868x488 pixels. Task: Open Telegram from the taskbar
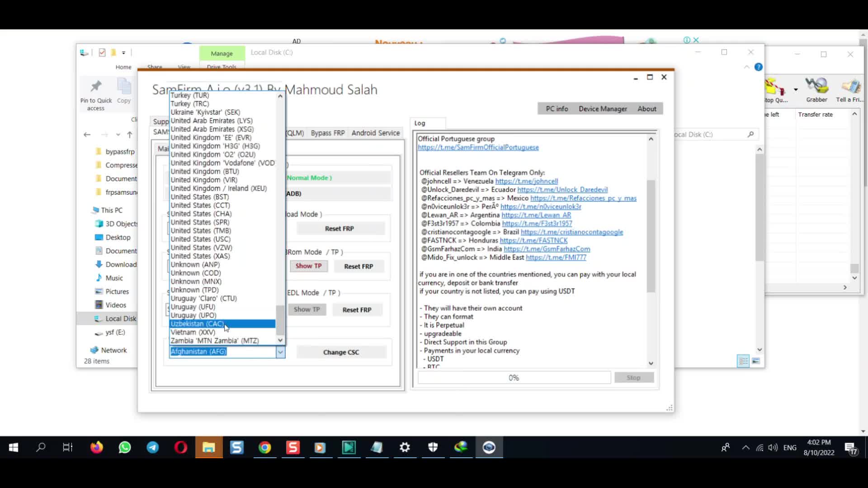pyautogui.click(x=153, y=447)
